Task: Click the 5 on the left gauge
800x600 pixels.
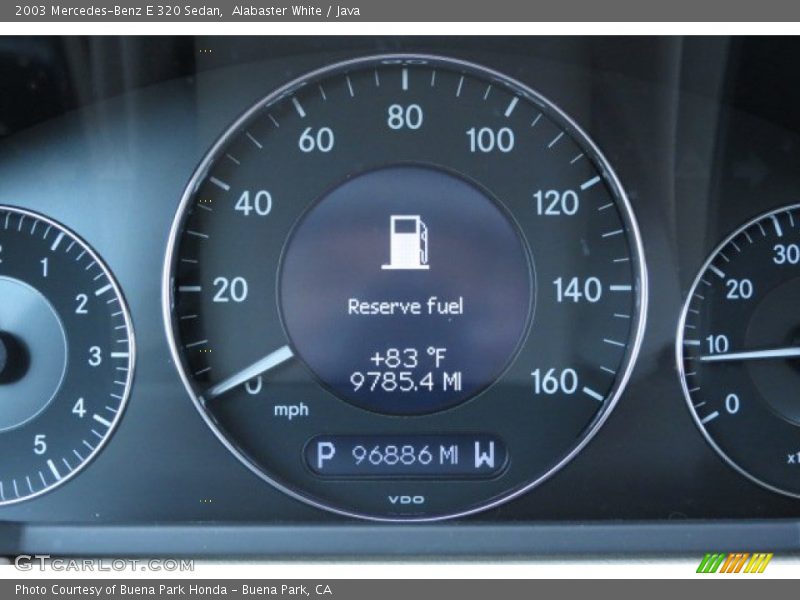Action: [x=40, y=445]
